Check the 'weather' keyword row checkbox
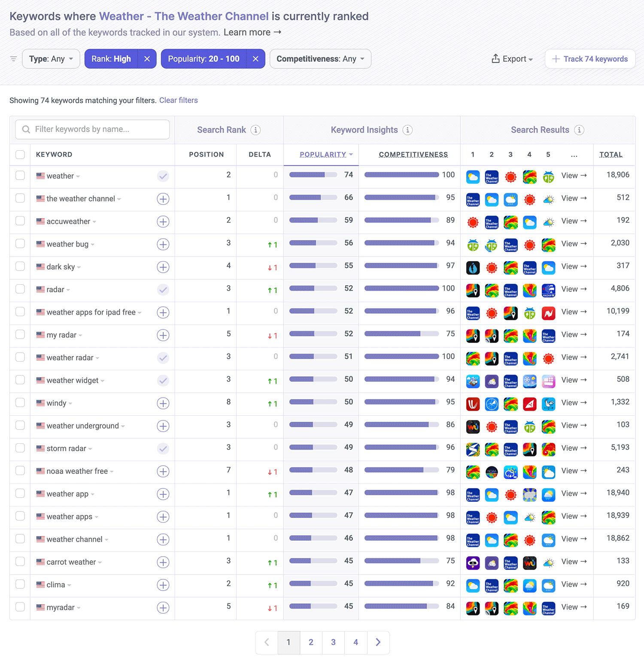This screenshot has height=667, width=644. [x=20, y=175]
